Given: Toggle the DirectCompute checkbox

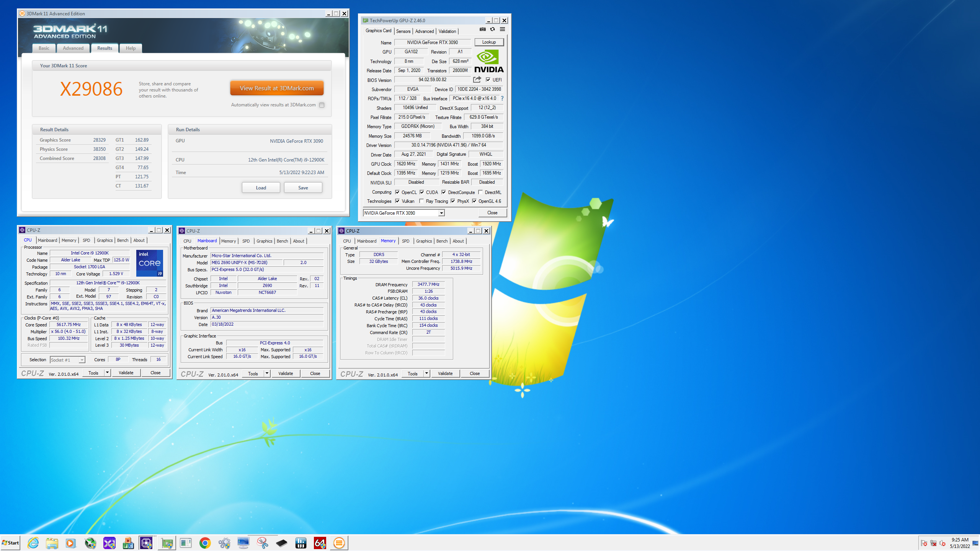Looking at the screenshot, I should click(444, 192).
